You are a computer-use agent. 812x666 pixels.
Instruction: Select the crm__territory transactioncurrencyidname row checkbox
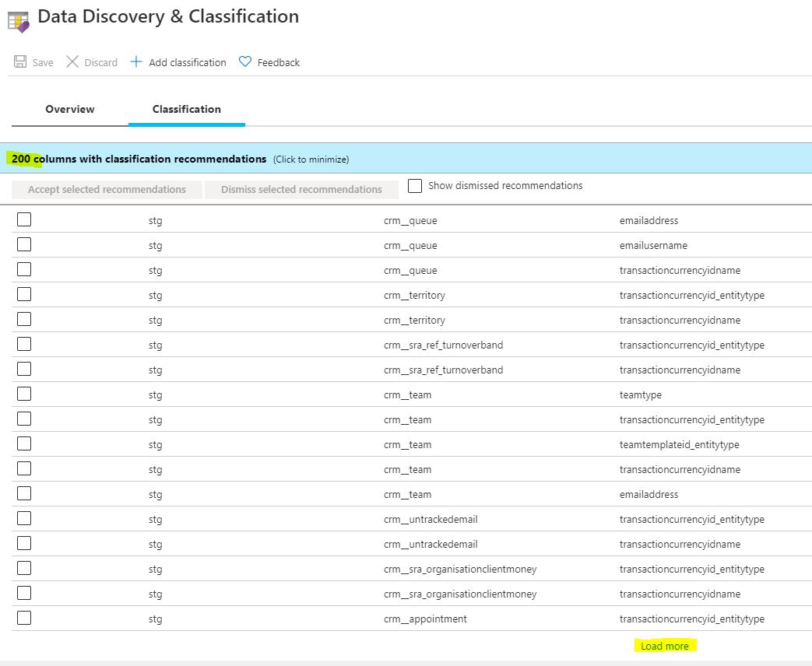pyautogui.click(x=23, y=319)
